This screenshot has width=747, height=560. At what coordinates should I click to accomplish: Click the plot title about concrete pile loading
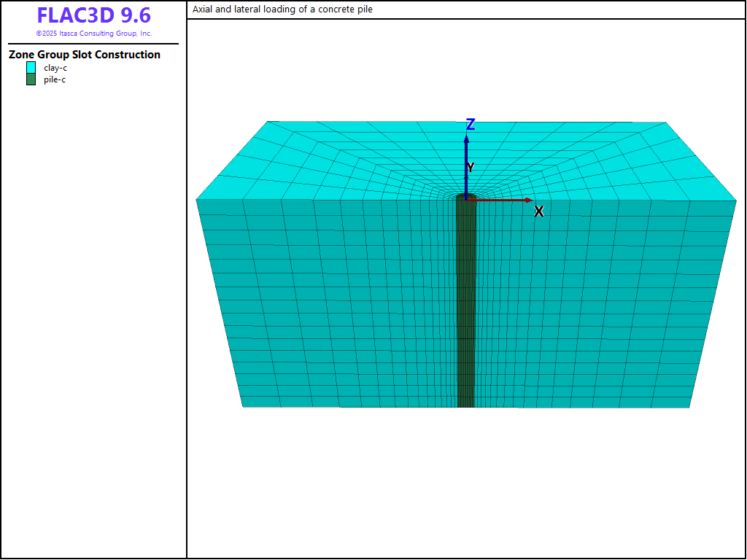282,9
